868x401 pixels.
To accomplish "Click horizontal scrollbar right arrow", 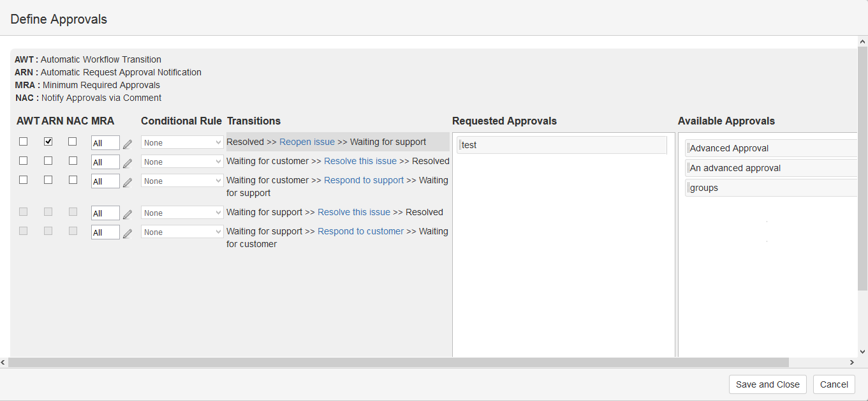I will (x=851, y=363).
